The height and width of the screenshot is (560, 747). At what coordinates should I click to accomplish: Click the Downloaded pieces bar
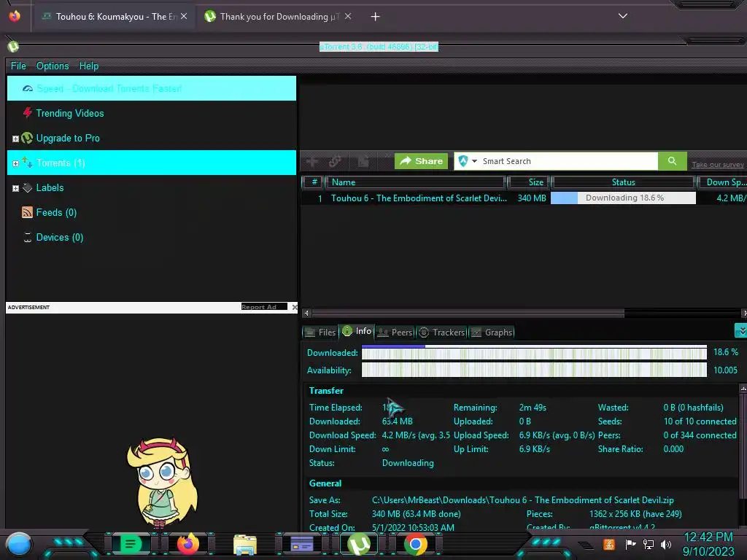point(534,352)
